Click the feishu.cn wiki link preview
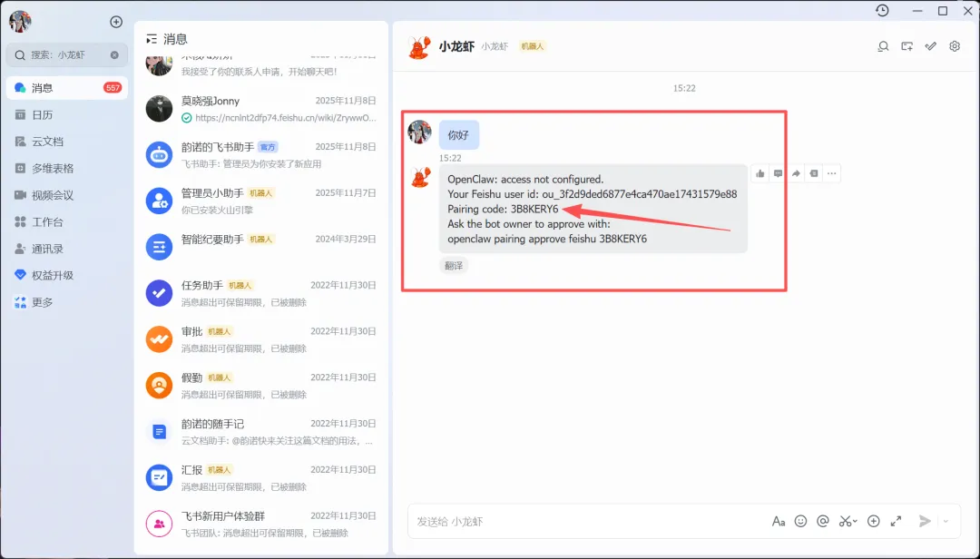Screen dimensions: 980x559 [286, 118]
